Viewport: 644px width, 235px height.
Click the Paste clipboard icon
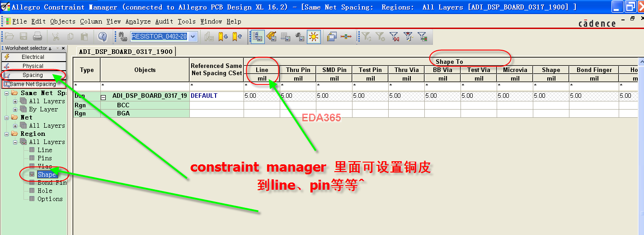pos(84,37)
